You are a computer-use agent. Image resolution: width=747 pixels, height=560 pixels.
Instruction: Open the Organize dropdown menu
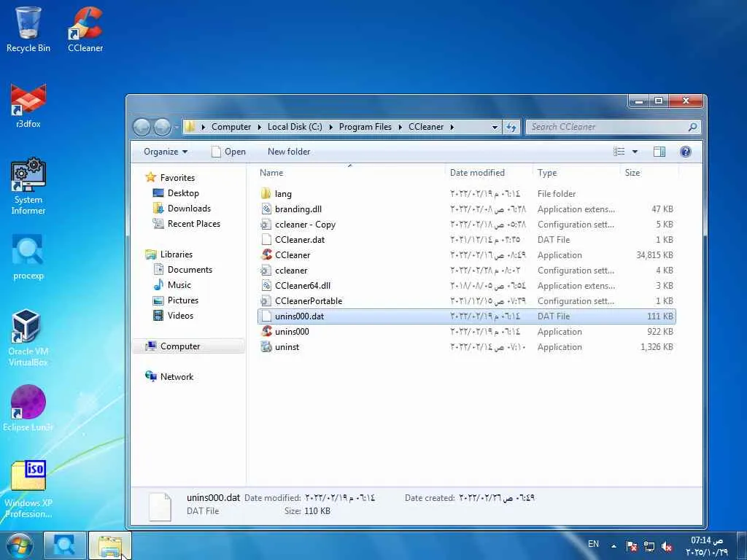point(166,152)
